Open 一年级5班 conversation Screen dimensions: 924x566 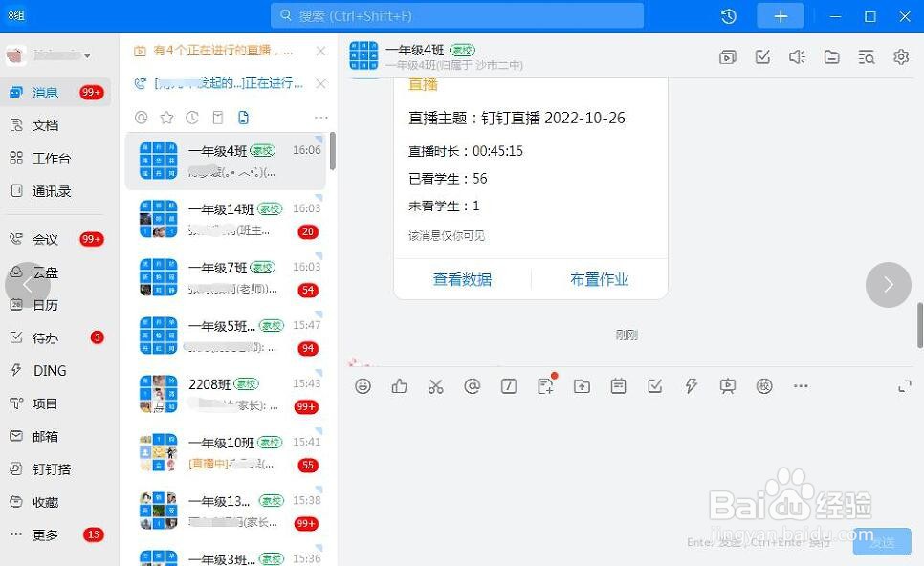coord(226,336)
